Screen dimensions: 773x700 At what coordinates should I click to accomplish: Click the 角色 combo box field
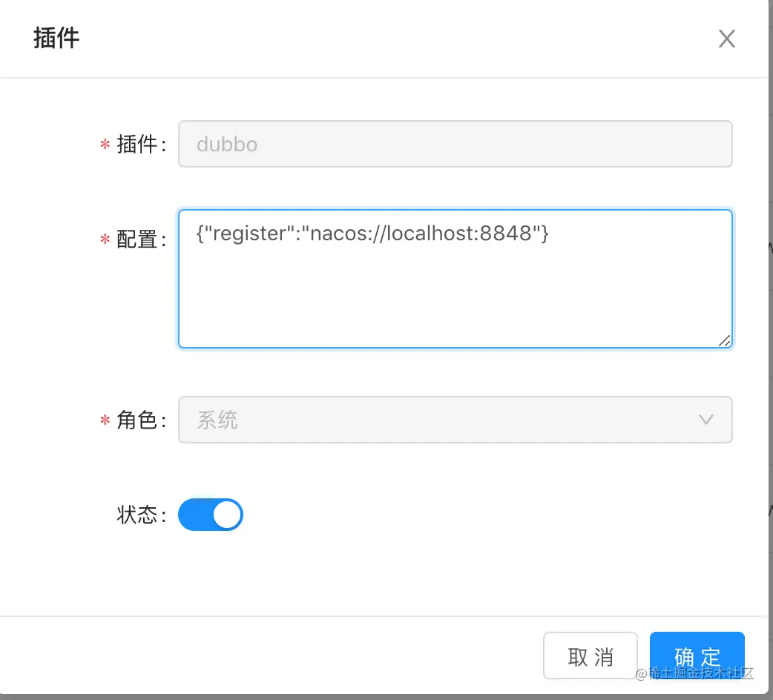455,420
